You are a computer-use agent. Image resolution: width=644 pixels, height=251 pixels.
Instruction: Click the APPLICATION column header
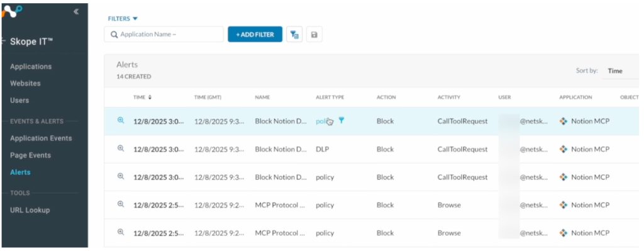(576, 98)
